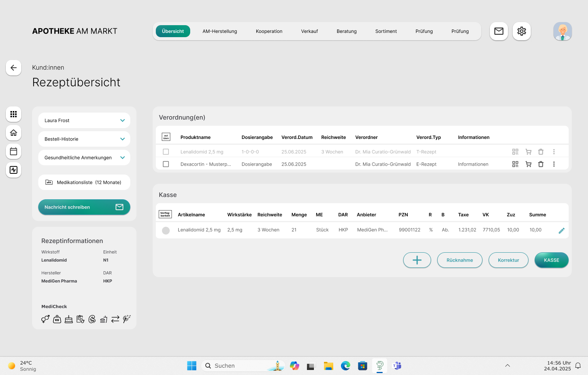Click the birthday cake age MediCheck icon
This screenshot has height=375, width=588.
[69, 319]
